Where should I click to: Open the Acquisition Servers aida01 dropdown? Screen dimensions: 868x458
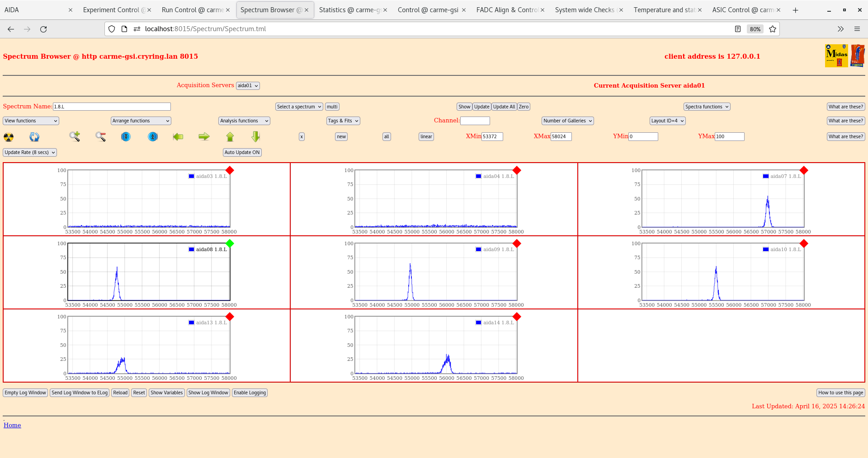[x=248, y=85]
